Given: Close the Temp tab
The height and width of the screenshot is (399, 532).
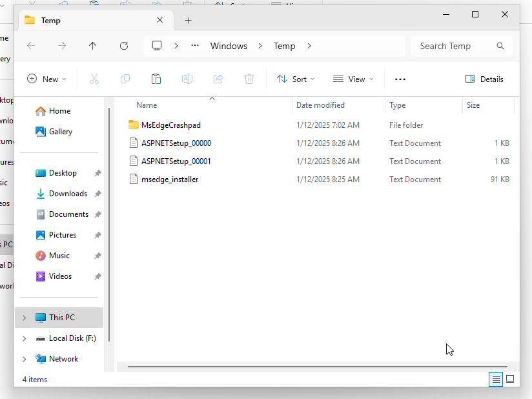Looking at the screenshot, I should (x=160, y=21).
